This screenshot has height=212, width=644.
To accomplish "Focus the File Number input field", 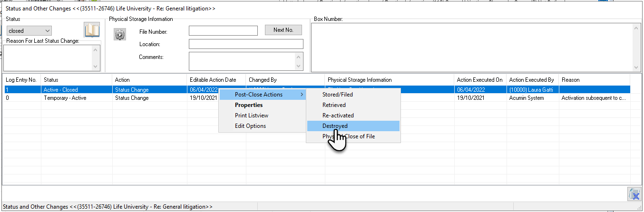I will click(x=223, y=31).
